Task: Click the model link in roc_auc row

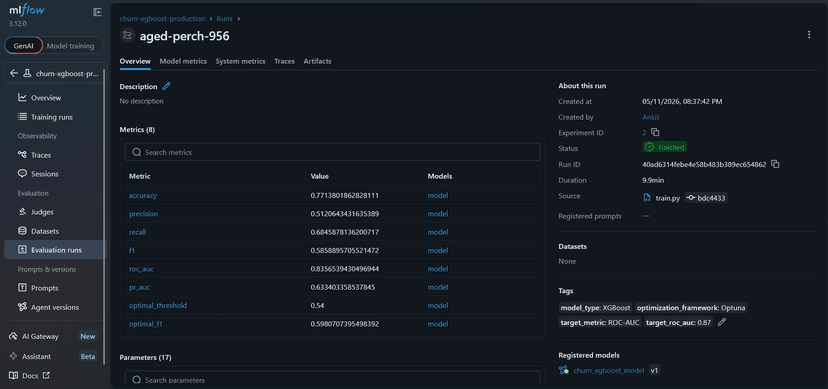Action: [438, 269]
